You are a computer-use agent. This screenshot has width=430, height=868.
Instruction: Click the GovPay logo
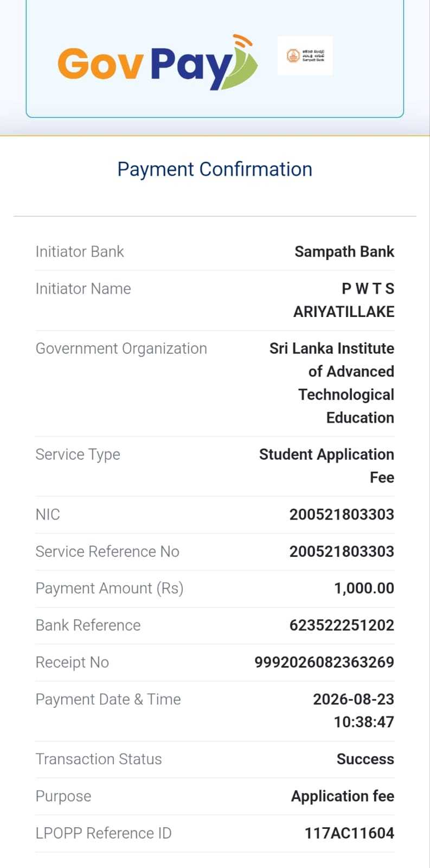(157, 62)
